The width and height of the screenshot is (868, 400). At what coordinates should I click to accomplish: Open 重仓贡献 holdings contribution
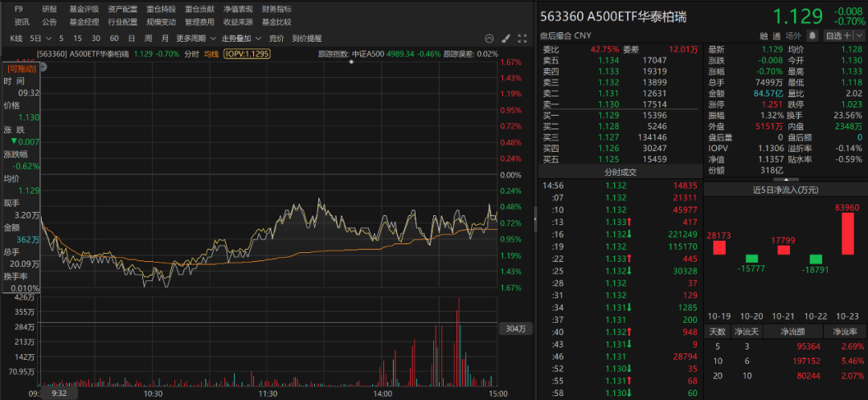tap(200, 9)
